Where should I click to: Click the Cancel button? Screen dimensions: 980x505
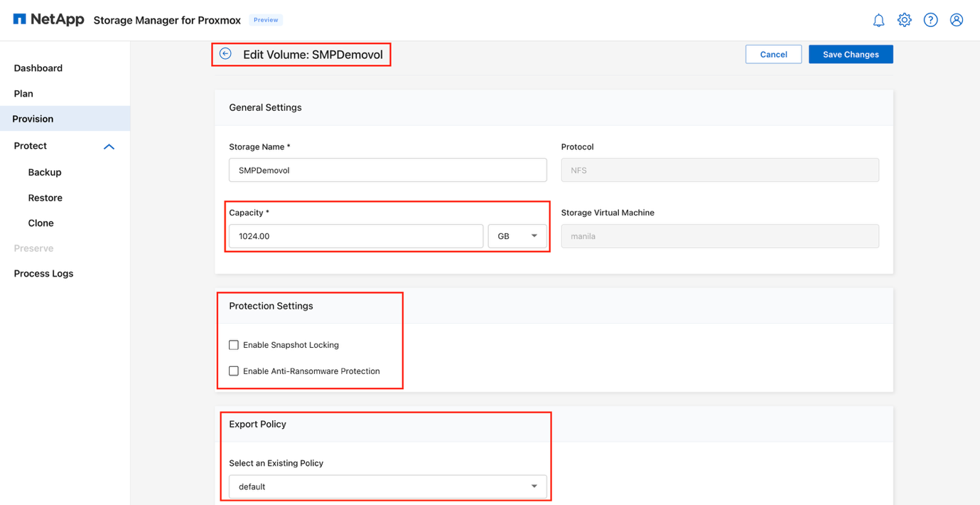pyautogui.click(x=773, y=53)
